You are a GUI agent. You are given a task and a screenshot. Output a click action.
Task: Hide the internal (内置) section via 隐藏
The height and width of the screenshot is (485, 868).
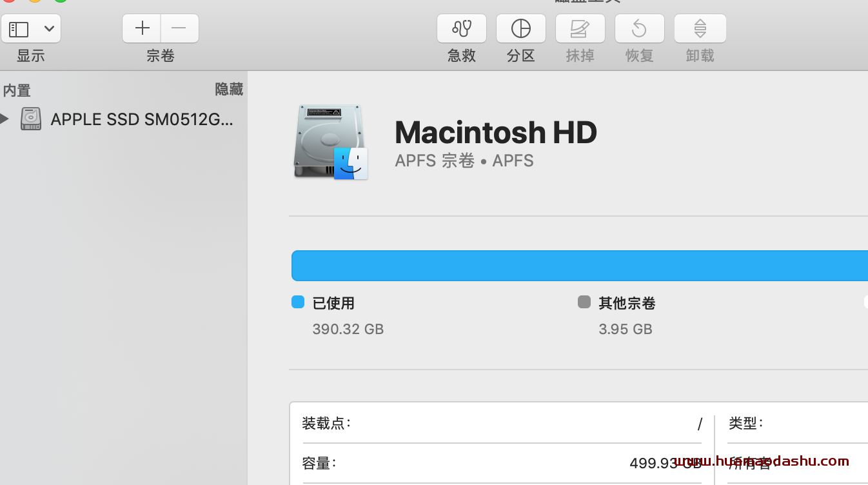(x=229, y=90)
